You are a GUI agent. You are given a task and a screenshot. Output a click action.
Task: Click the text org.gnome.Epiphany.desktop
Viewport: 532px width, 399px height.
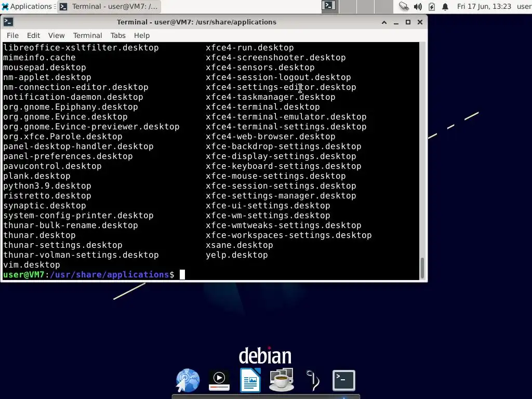(71, 107)
